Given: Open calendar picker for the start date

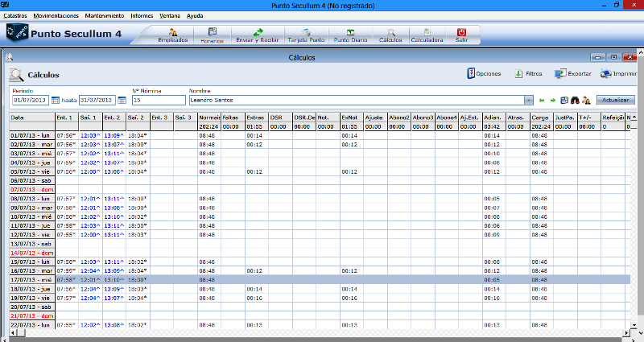Looking at the screenshot, I should click(54, 101).
